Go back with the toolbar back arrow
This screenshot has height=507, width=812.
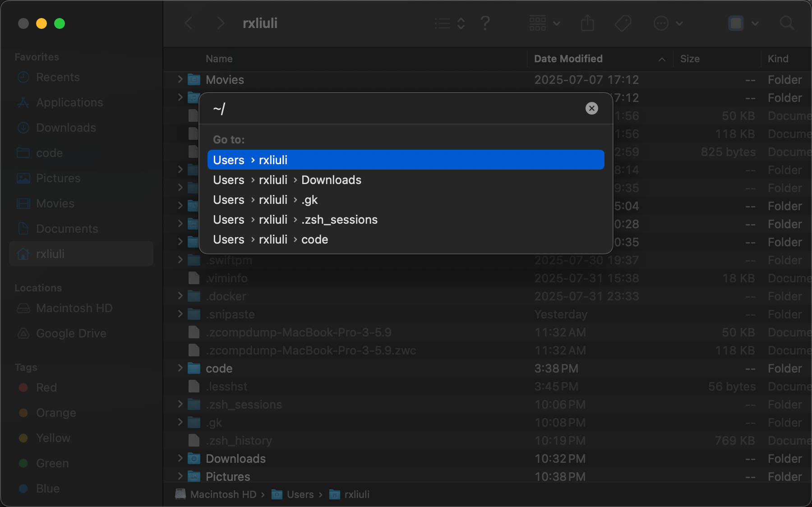(189, 23)
